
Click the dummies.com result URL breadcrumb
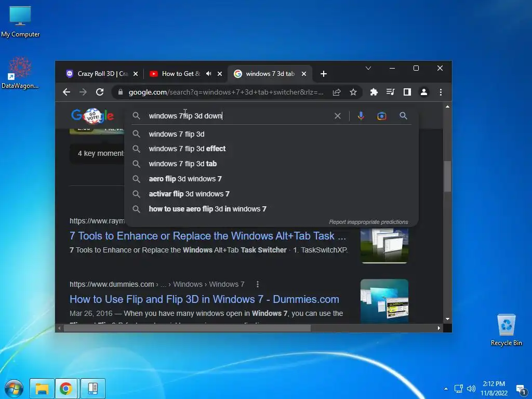(x=157, y=284)
